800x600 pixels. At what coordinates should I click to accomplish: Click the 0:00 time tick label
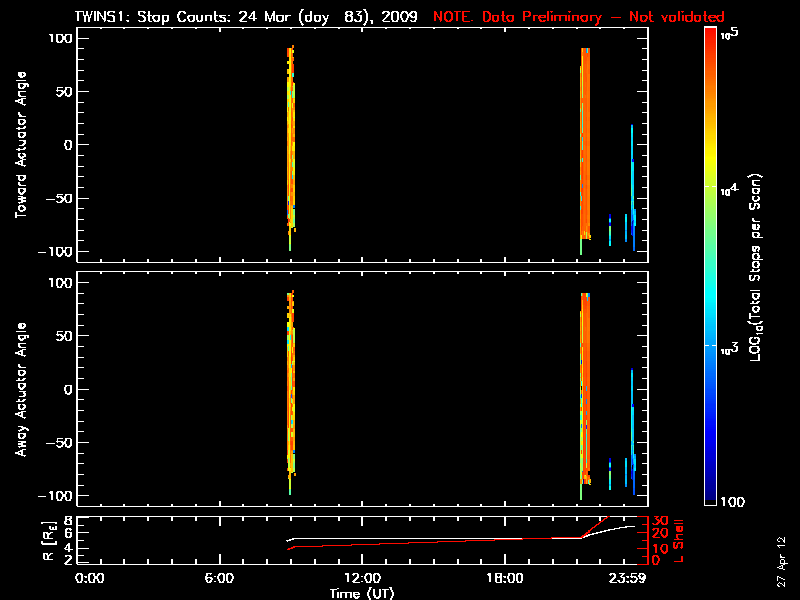(x=90, y=578)
